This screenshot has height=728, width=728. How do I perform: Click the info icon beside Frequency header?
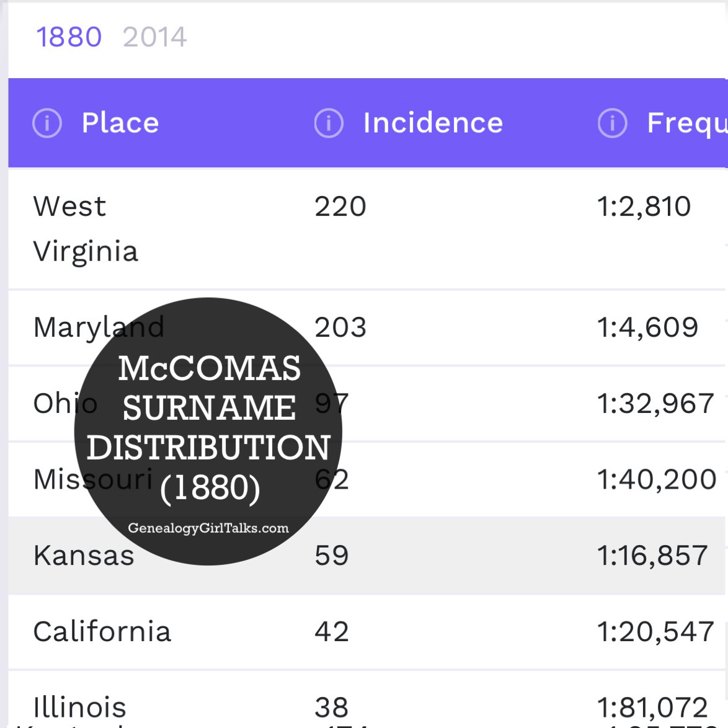click(612, 123)
